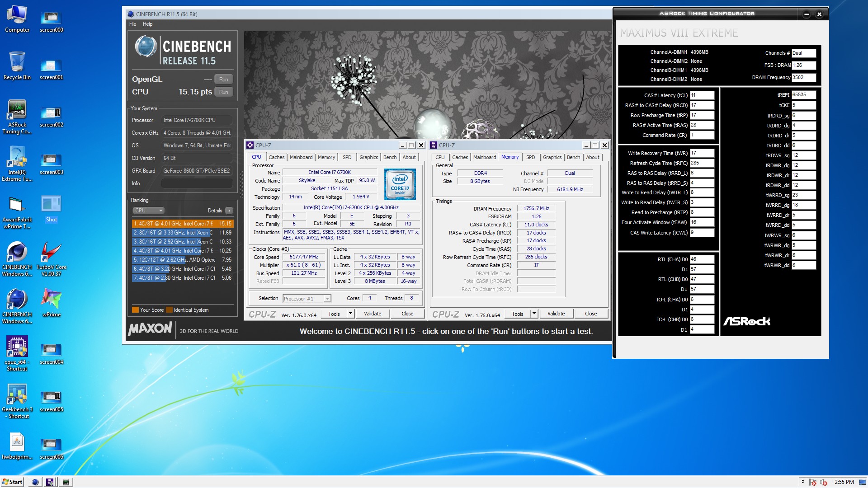
Task: Switch to SPD tab in left CPU-Z
Action: (347, 157)
